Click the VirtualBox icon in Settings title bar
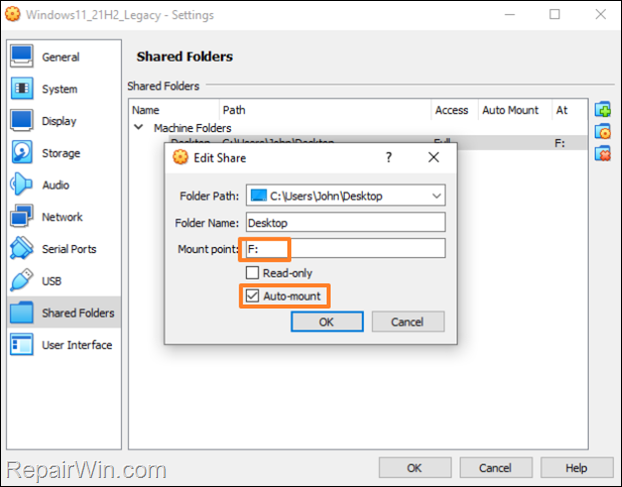This screenshot has height=487, width=622. pyautogui.click(x=12, y=14)
